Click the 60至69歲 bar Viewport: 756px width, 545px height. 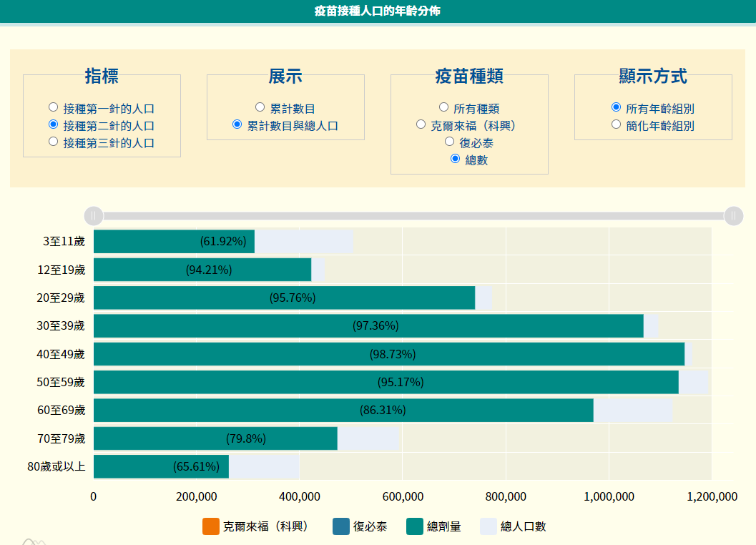pos(343,410)
